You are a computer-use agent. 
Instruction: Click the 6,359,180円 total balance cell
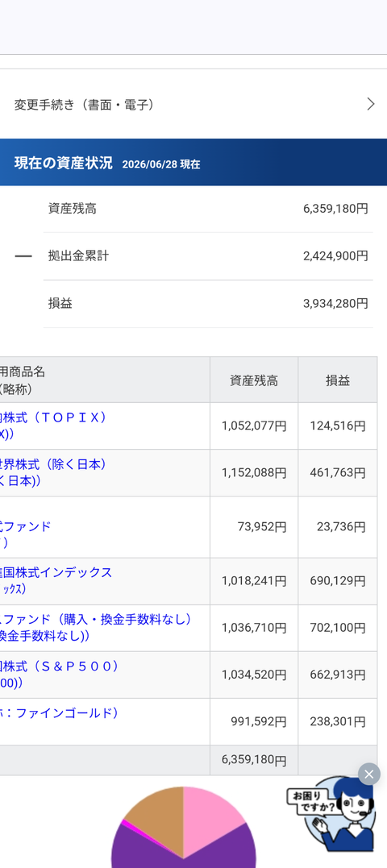coord(254,760)
